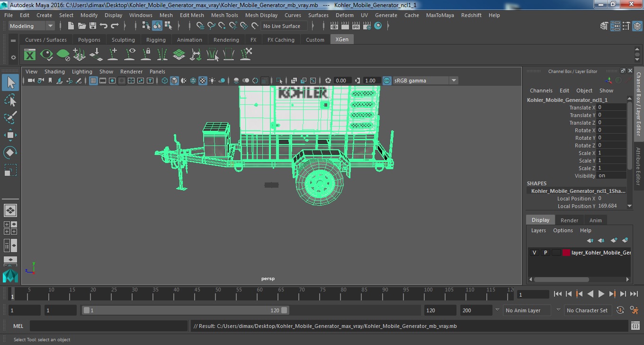Screen dimensions: 644x345
Task: Open shelf options gear menu
Action: click(x=13, y=57)
